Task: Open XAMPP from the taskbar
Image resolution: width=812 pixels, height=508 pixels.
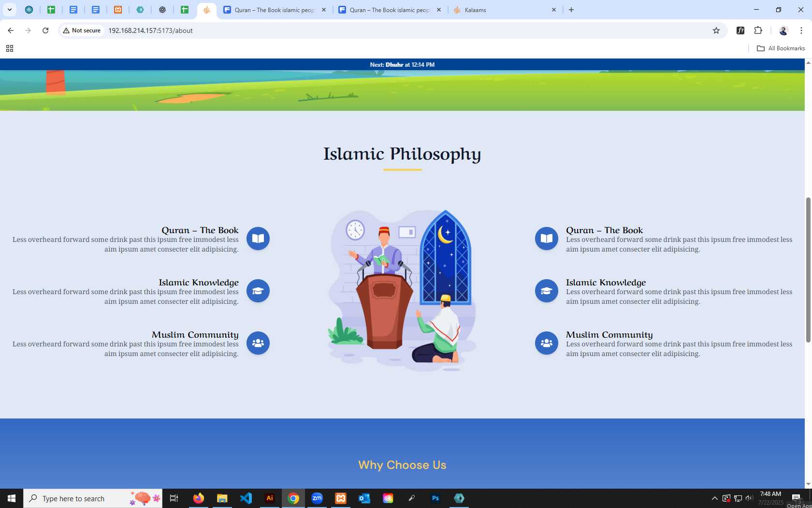Action: (341, 498)
